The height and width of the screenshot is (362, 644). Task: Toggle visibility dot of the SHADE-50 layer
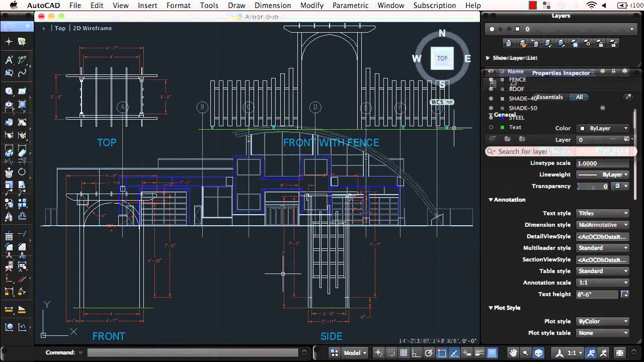[x=492, y=108]
